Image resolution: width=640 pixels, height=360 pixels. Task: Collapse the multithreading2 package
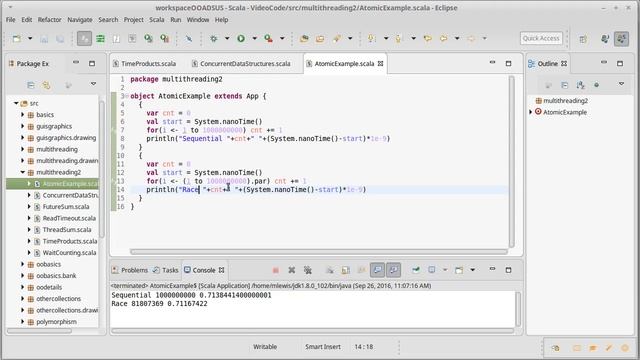23,172
